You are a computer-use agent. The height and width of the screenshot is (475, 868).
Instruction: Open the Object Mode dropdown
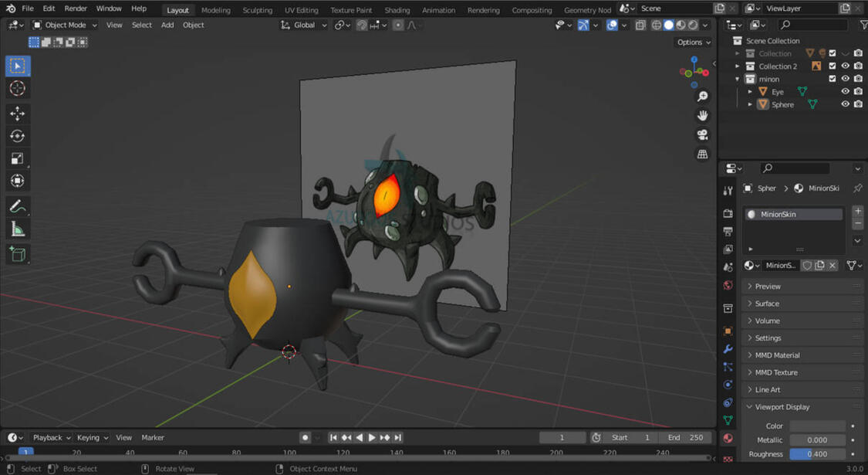[63, 25]
